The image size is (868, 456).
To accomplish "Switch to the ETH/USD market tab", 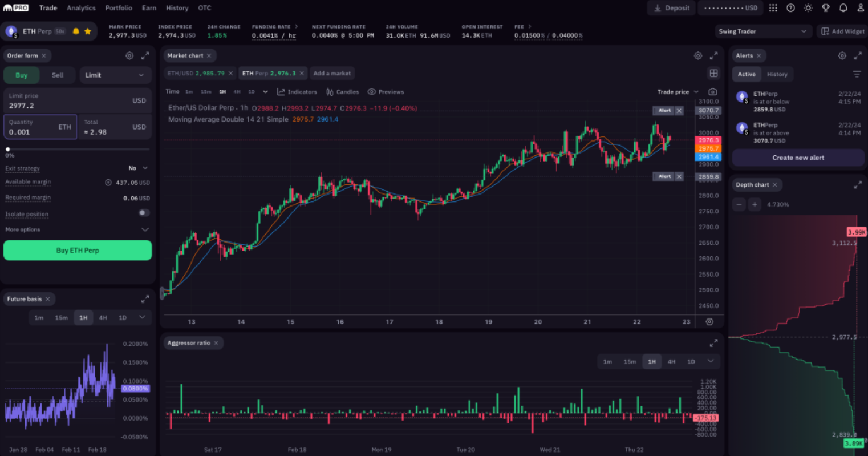I will click(x=196, y=73).
